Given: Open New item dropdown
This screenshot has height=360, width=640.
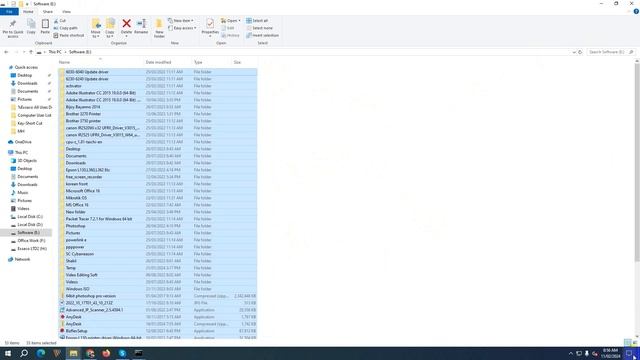Looking at the screenshot, I should click(181, 20).
